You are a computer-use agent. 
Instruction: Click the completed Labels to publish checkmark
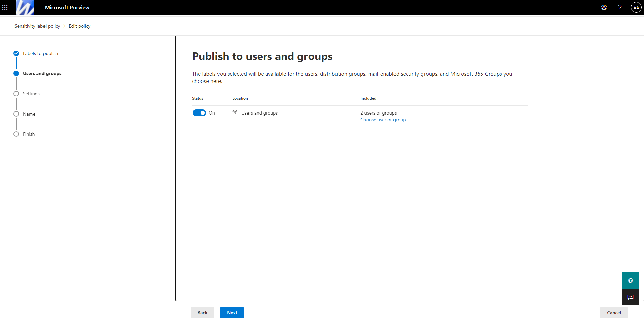pyautogui.click(x=16, y=53)
